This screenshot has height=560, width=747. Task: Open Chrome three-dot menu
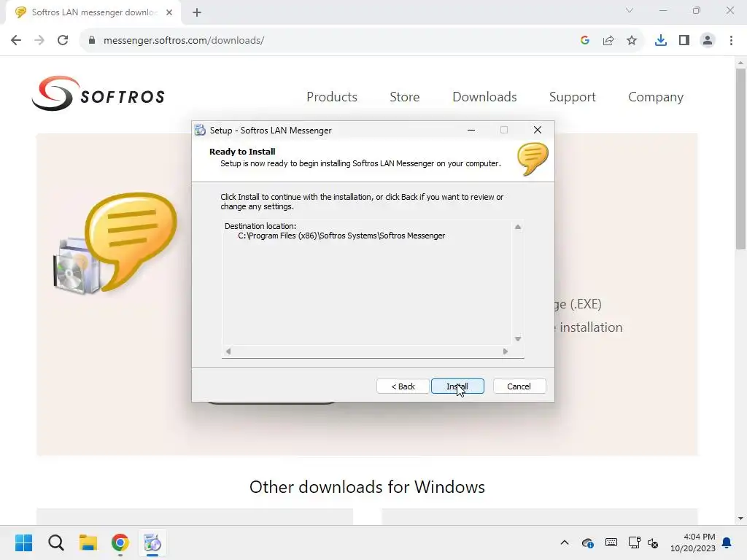point(731,41)
